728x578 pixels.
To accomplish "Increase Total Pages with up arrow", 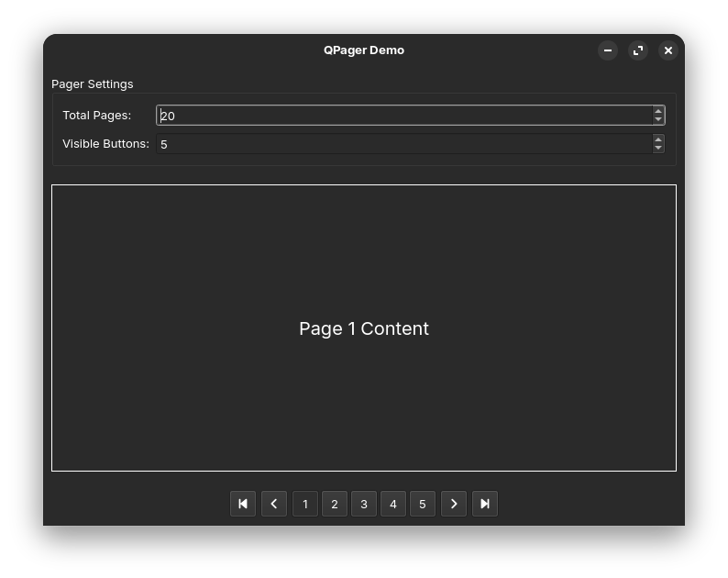I will point(658,111).
